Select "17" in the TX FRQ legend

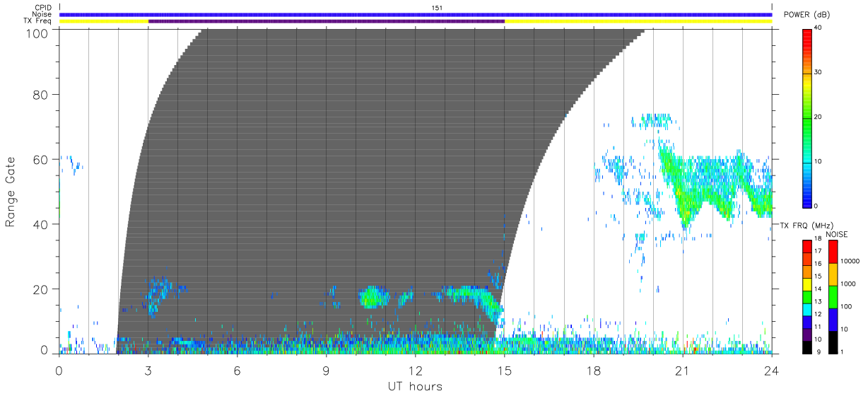click(x=818, y=252)
